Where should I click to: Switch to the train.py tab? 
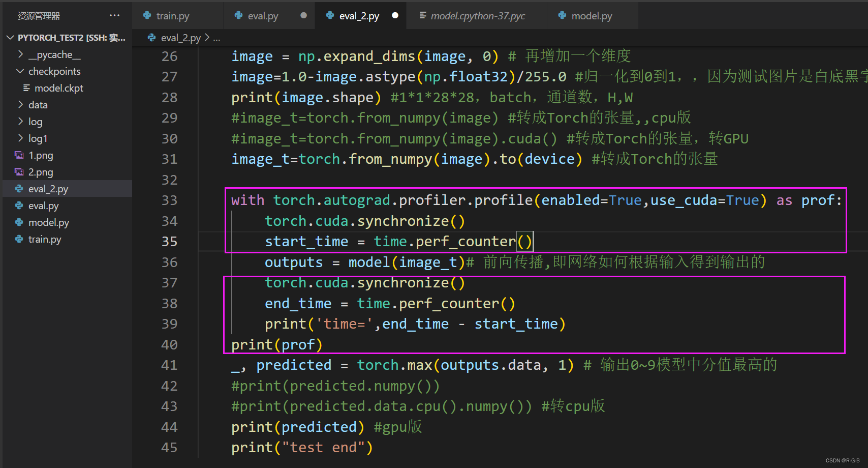click(x=178, y=16)
